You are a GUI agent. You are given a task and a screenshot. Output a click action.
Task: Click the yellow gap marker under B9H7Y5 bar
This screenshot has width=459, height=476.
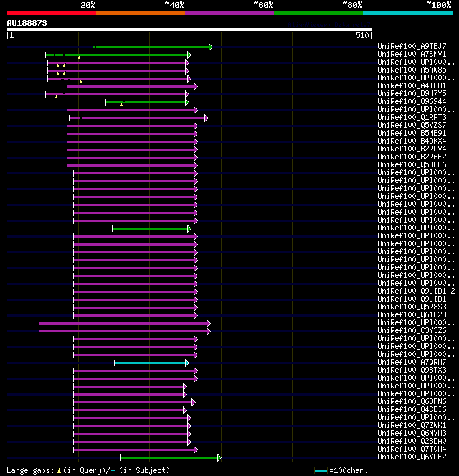57,97
